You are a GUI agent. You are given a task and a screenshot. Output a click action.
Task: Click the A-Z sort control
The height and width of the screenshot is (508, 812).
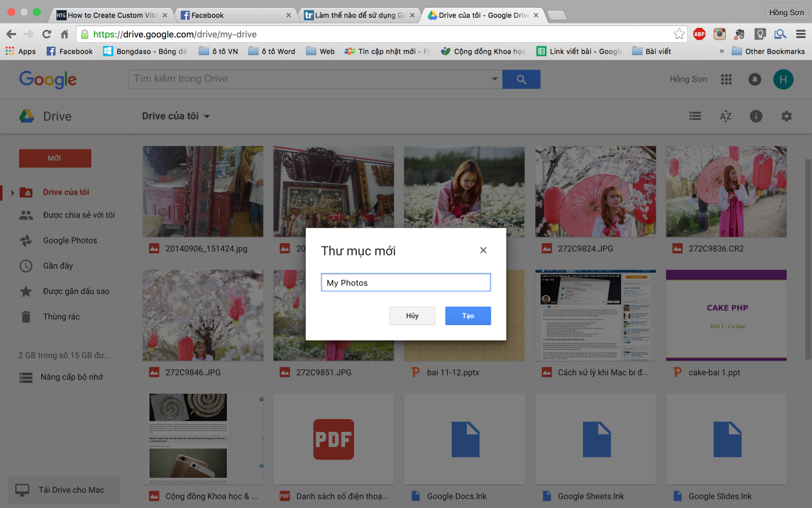click(726, 116)
